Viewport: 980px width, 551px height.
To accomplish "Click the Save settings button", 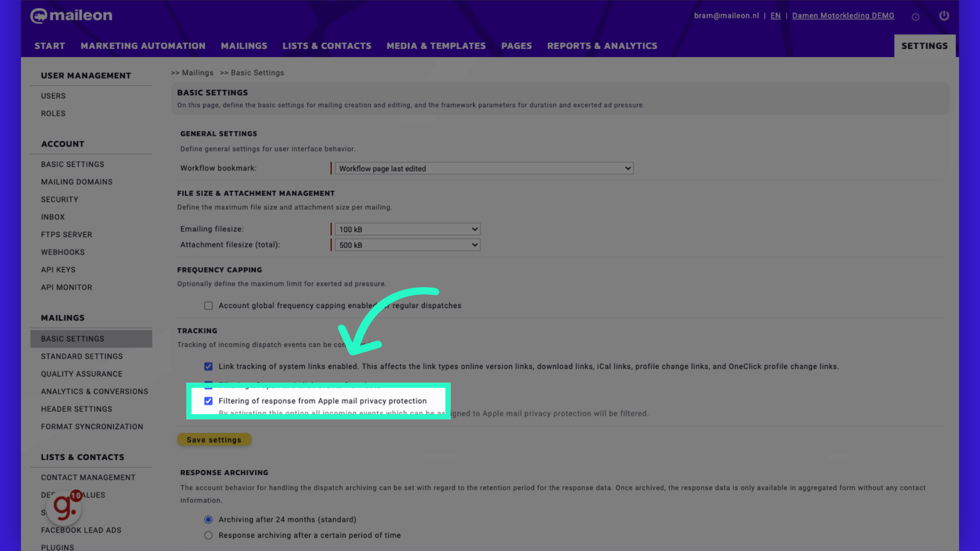I will pos(214,439).
